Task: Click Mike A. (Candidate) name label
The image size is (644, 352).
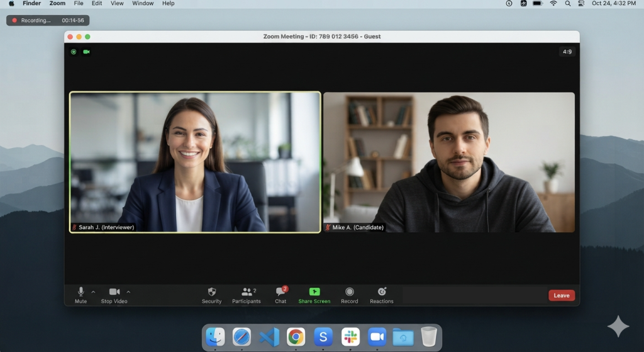Action: pyautogui.click(x=358, y=227)
